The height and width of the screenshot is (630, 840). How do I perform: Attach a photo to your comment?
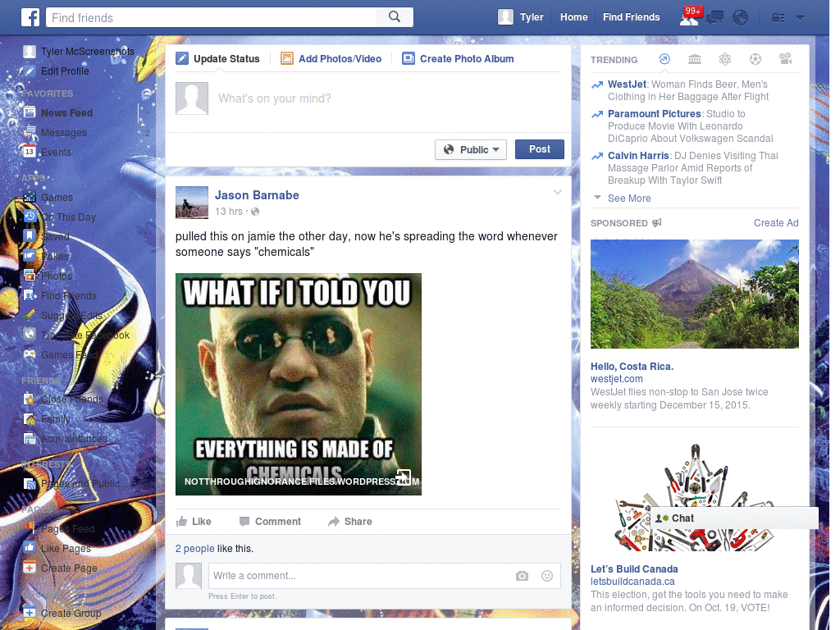522,576
